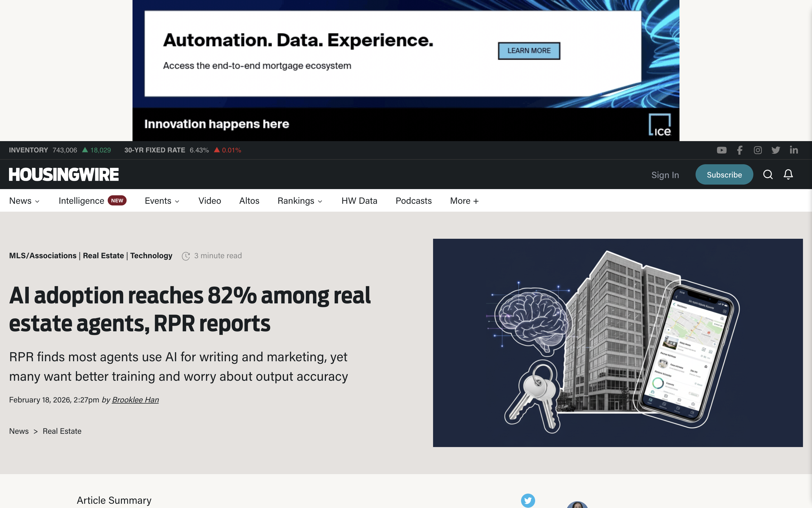
Task: Click News in the breadcrumb
Action: pyautogui.click(x=19, y=431)
